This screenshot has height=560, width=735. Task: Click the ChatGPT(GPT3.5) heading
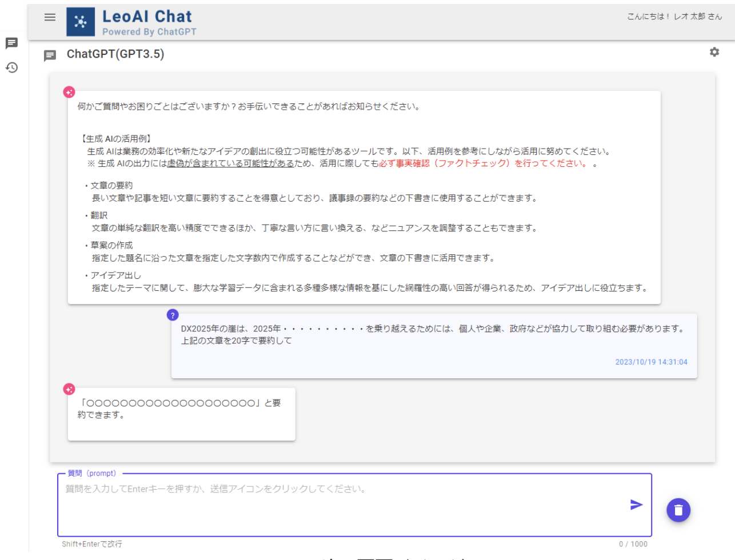point(115,54)
